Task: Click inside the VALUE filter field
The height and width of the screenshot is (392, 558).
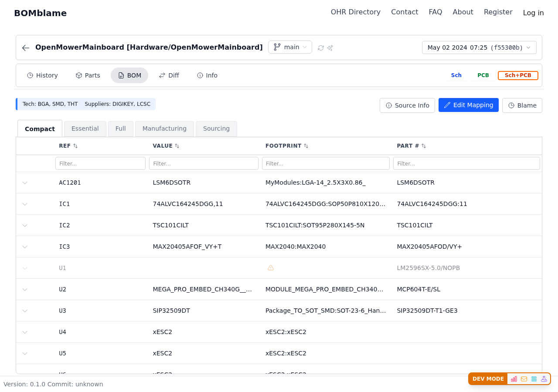Action: pos(204,163)
